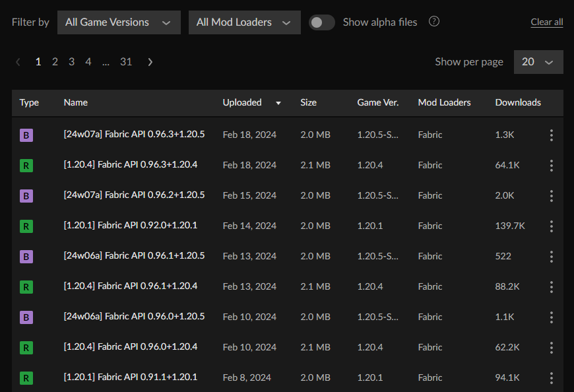The width and height of the screenshot is (574, 392).
Task: Open the All Mod Loaders dropdown
Action: pyautogui.click(x=245, y=22)
